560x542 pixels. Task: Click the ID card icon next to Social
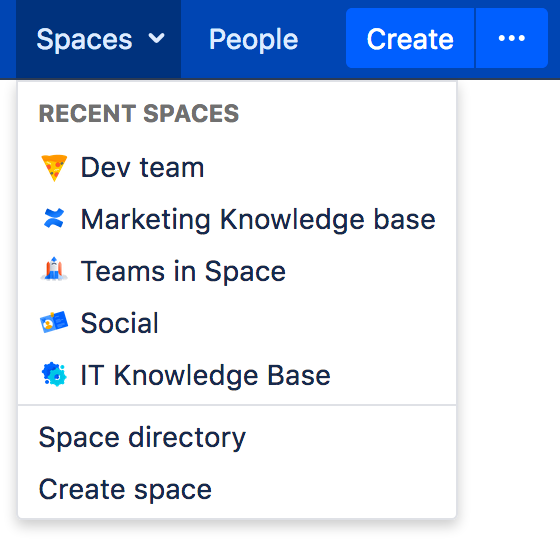point(54,322)
